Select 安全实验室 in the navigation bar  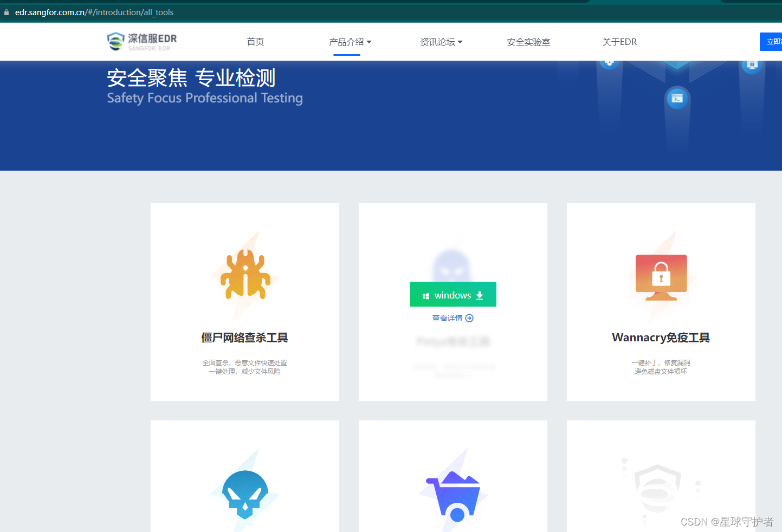(x=528, y=42)
